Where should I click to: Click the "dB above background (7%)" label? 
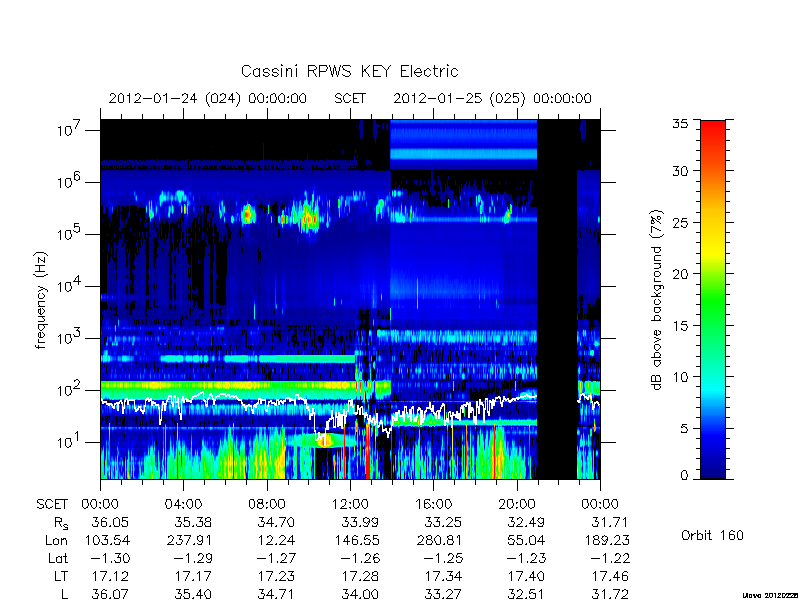coord(657,300)
